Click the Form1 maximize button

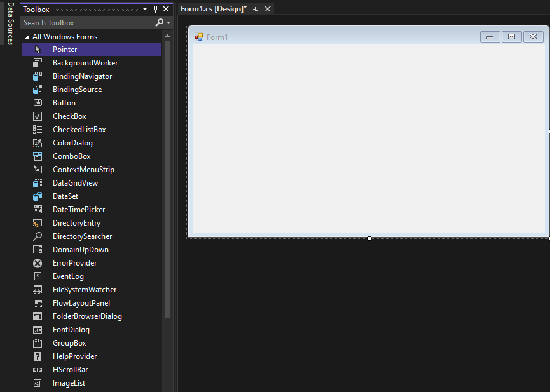pos(511,37)
